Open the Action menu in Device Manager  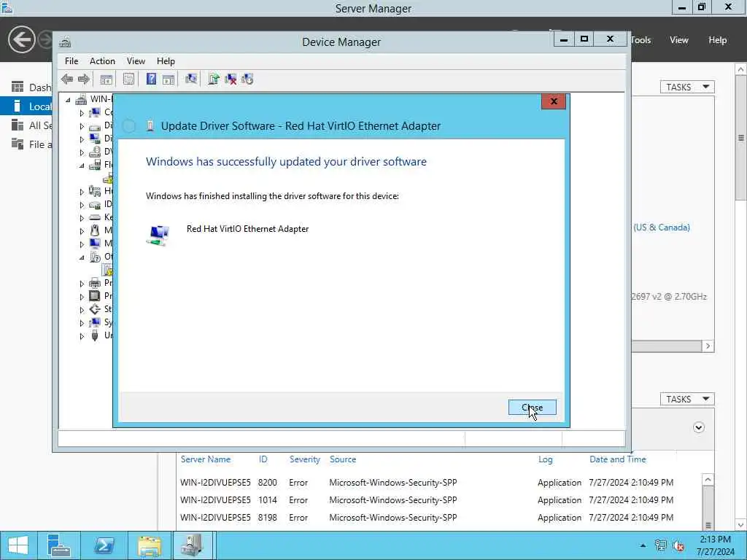[x=102, y=61]
